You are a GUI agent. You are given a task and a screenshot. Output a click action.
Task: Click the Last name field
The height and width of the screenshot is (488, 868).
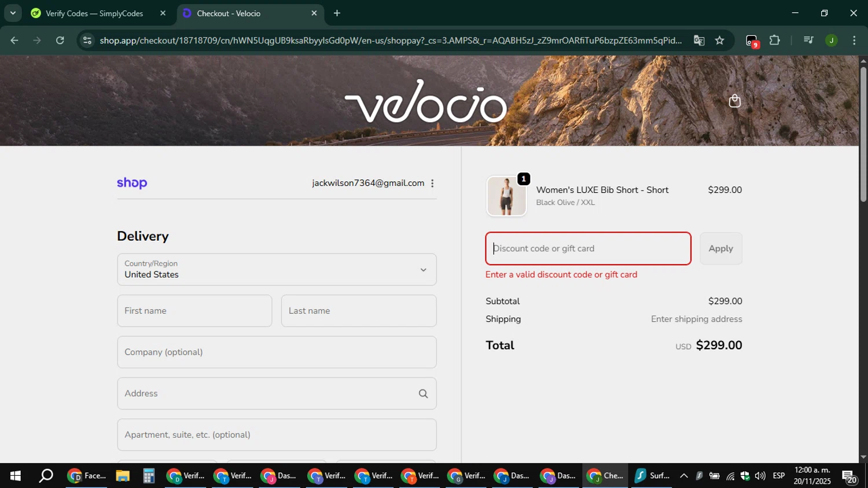click(x=359, y=311)
